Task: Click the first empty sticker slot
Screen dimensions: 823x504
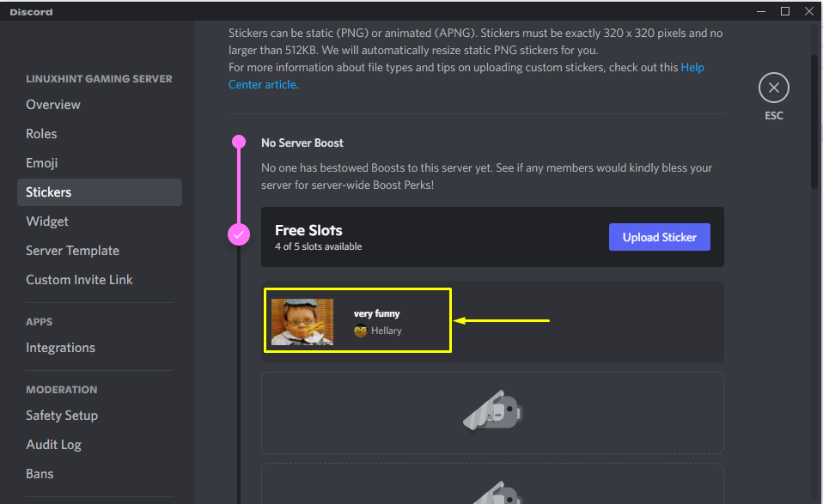Action: tap(492, 413)
